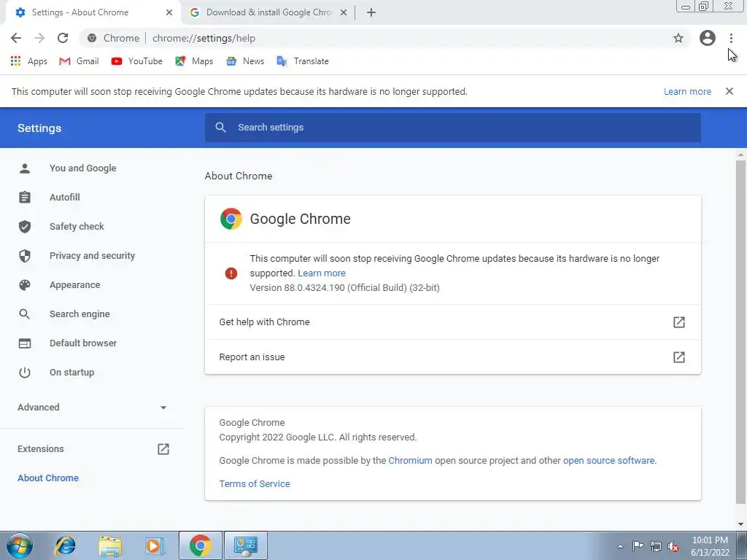This screenshot has width=747, height=560.
Task: Open the Maps bookmark
Action: point(194,61)
